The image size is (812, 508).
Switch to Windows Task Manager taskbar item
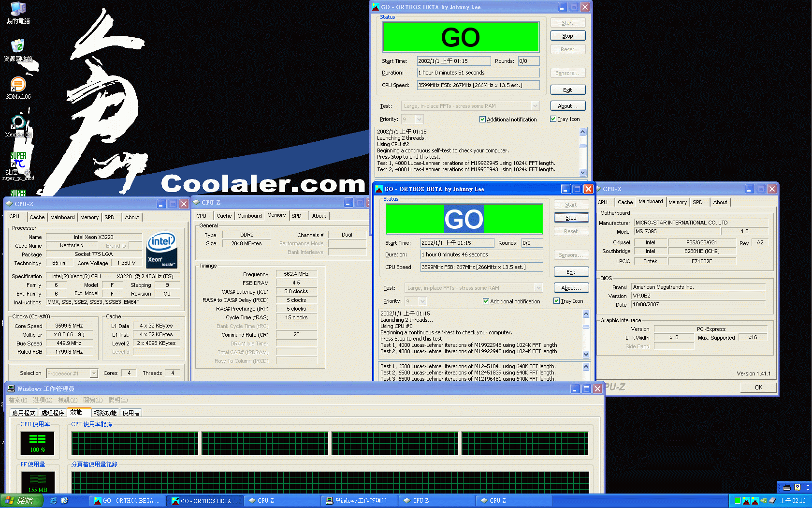click(x=360, y=501)
